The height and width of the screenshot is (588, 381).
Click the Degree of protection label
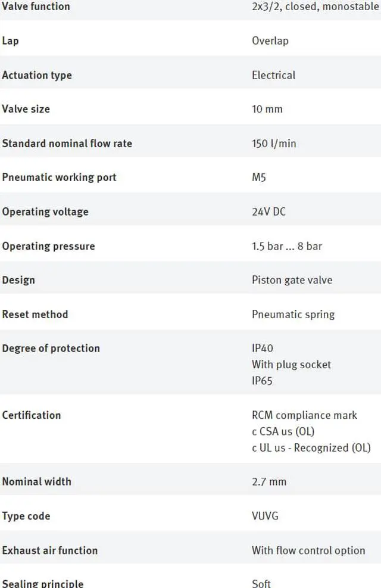click(x=51, y=349)
